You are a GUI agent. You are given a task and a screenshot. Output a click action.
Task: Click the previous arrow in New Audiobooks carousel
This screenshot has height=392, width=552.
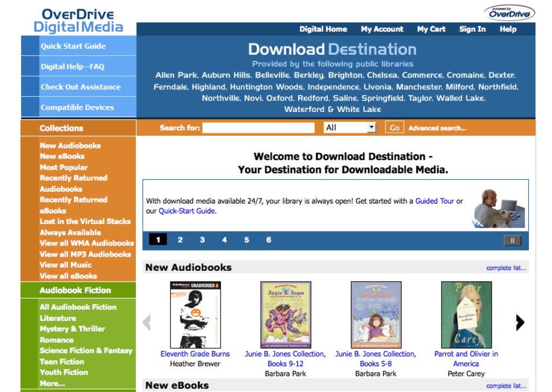147,323
